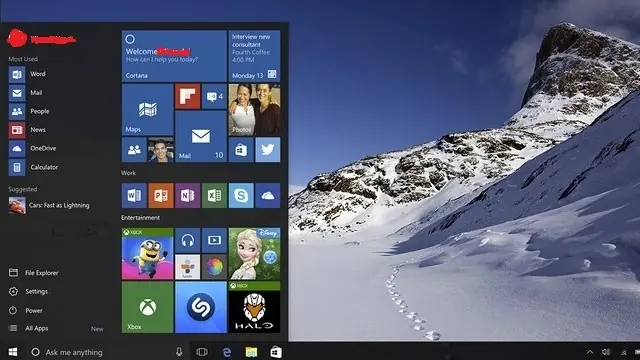Launch OneNote tile in Work group
Image resolution: width=640 pixels, height=360 pixels.
(x=187, y=196)
